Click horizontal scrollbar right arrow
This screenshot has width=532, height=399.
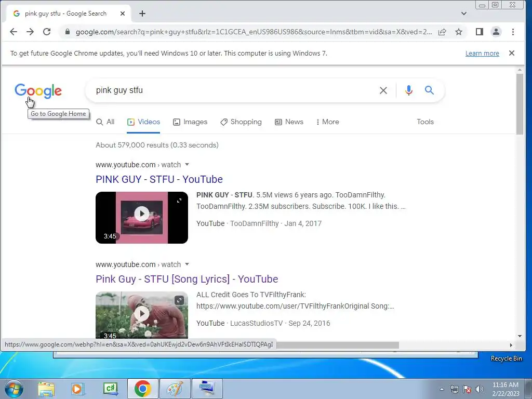point(511,345)
